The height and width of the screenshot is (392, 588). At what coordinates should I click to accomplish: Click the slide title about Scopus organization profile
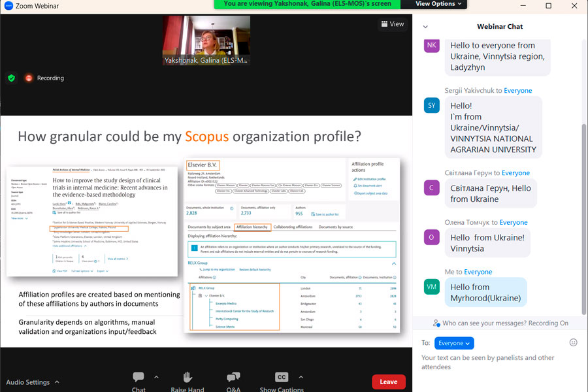[189, 137]
